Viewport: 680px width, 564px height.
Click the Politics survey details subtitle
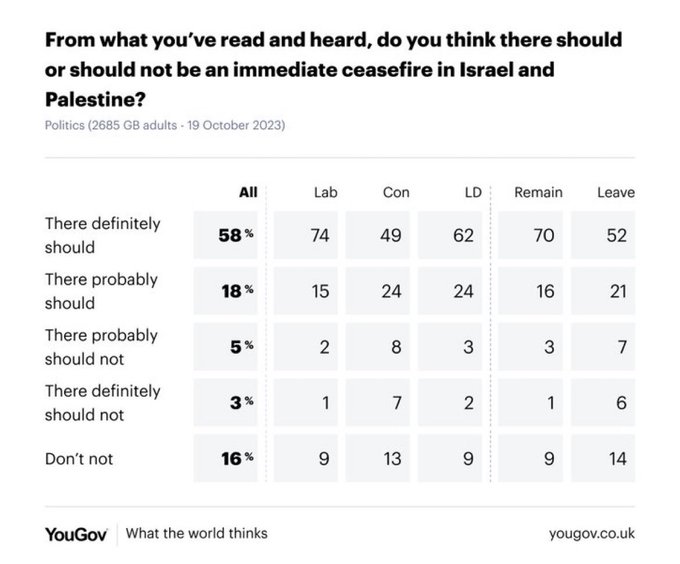pyautogui.click(x=166, y=126)
